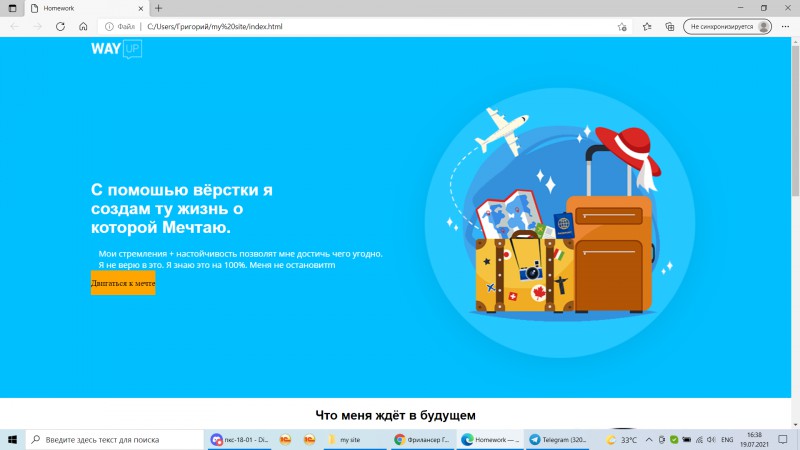
Task: Expand hidden system tray icons chevron
Action: [x=648, y=439]
